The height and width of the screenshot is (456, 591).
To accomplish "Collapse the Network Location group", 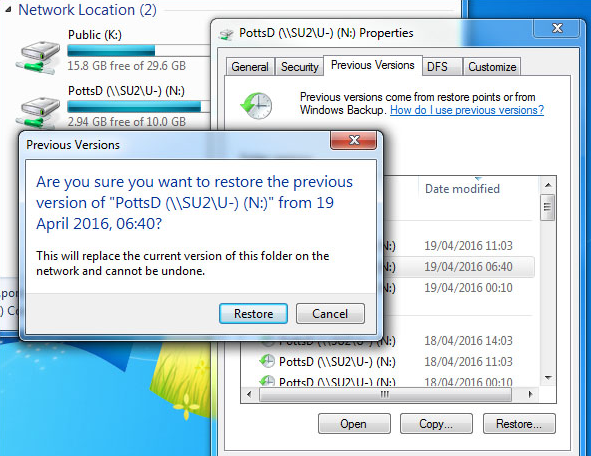I will [x=8, y=10].
